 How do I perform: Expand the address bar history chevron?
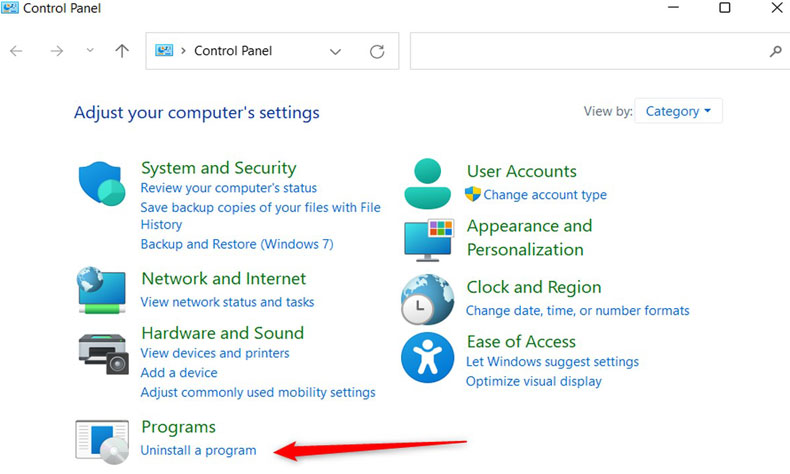click(335, 51)
